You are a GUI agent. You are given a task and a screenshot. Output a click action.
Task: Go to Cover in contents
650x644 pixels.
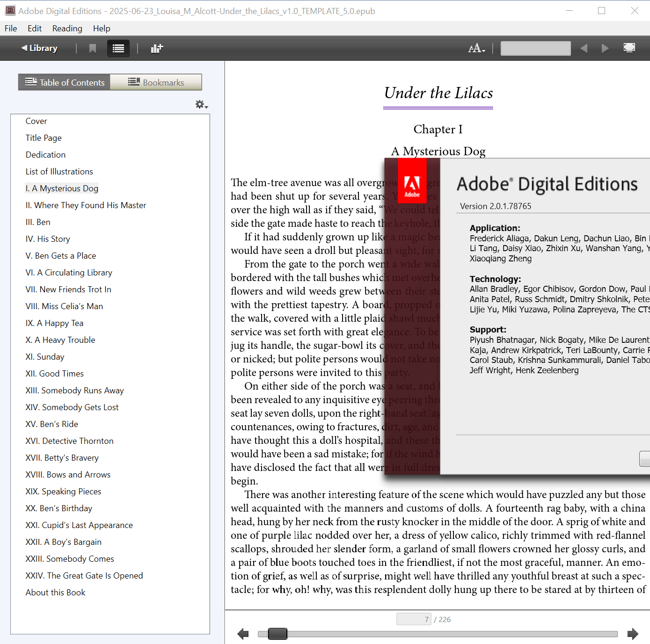coord(37,121)
